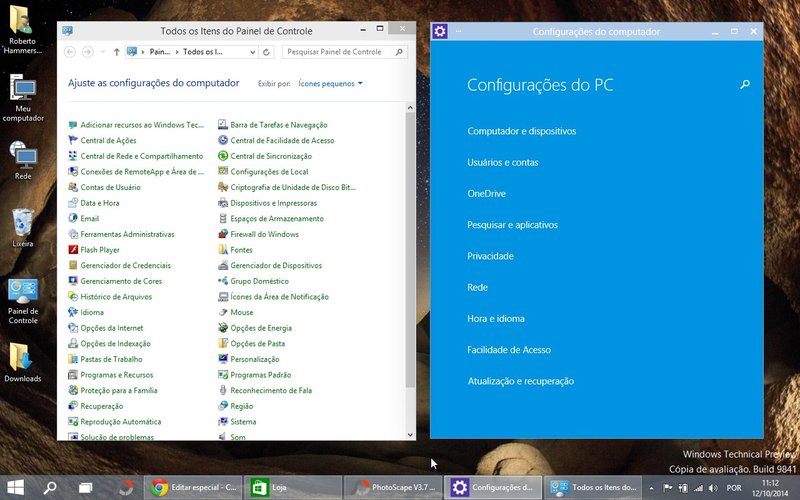This screenshot has height=500, width=800.
Task: Click the Opções da Internet icon
Action: (x=73, y=328)
